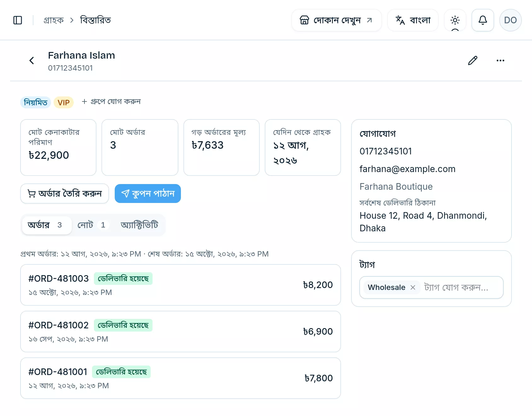Switch to the অ্যাক্টিভিটি tab
Image resolution: width=532 pixels, height=416 pixels.
(140, 225)
